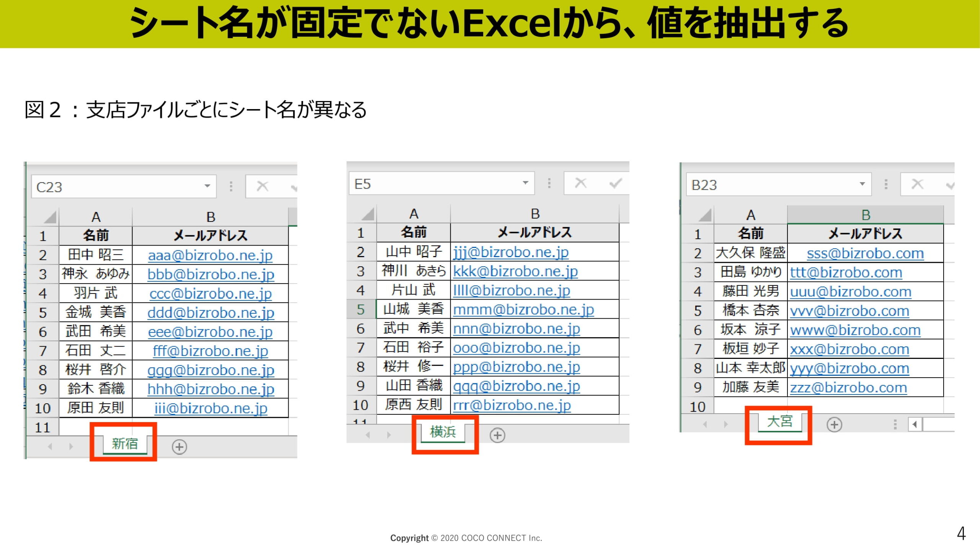
Task: Open the name box dropdown showing B23
Action: [862, 184]
